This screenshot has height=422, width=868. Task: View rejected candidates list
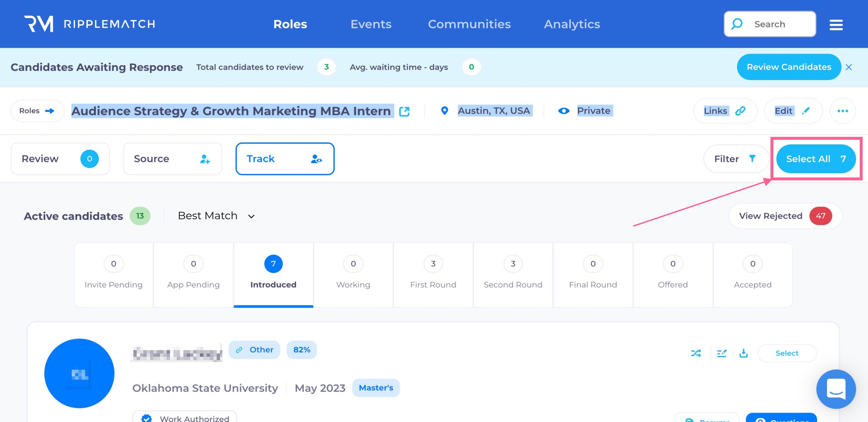tap(785, 216)
